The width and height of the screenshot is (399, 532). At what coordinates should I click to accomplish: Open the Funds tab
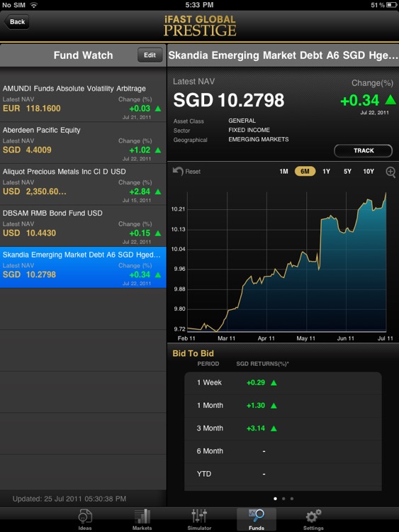point(257,519)
